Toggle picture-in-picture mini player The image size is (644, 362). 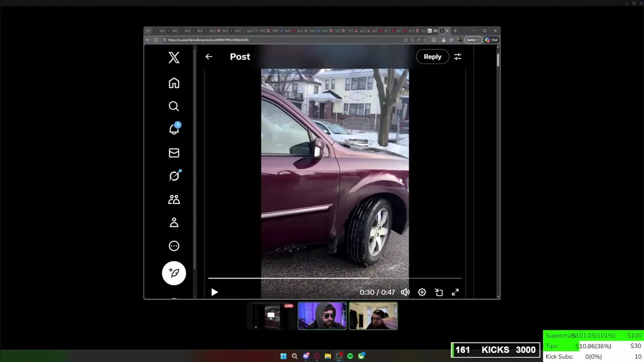tap(439, 292)
